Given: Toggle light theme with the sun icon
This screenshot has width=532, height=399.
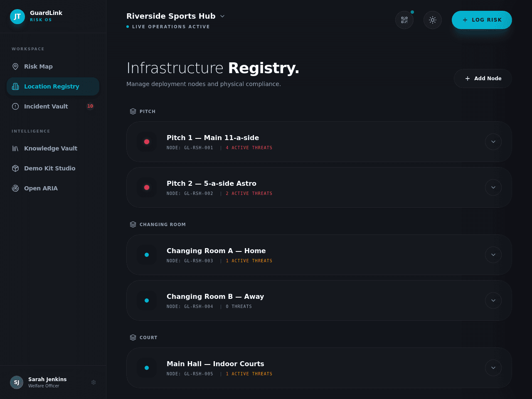Looking at the screenshot, I should click(433, 20).
